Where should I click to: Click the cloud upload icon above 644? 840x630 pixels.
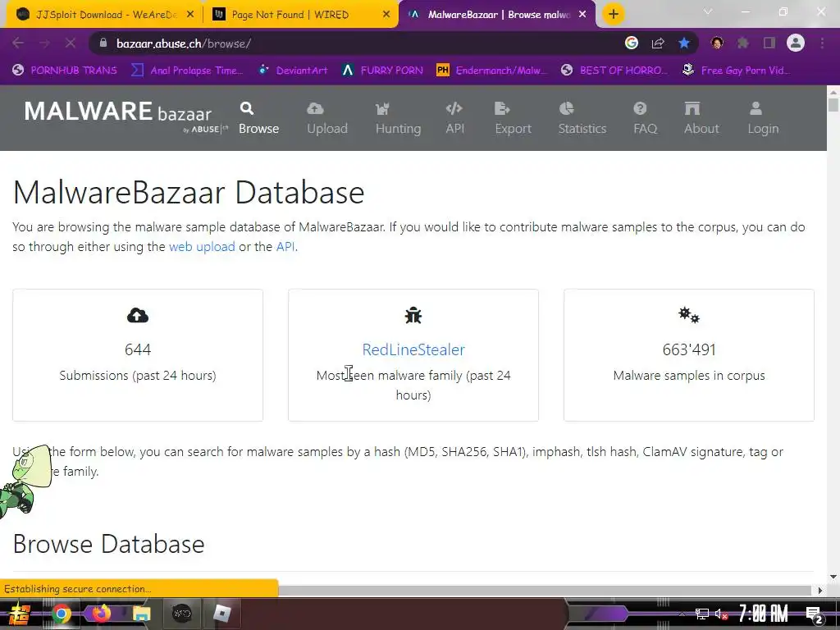138,316
